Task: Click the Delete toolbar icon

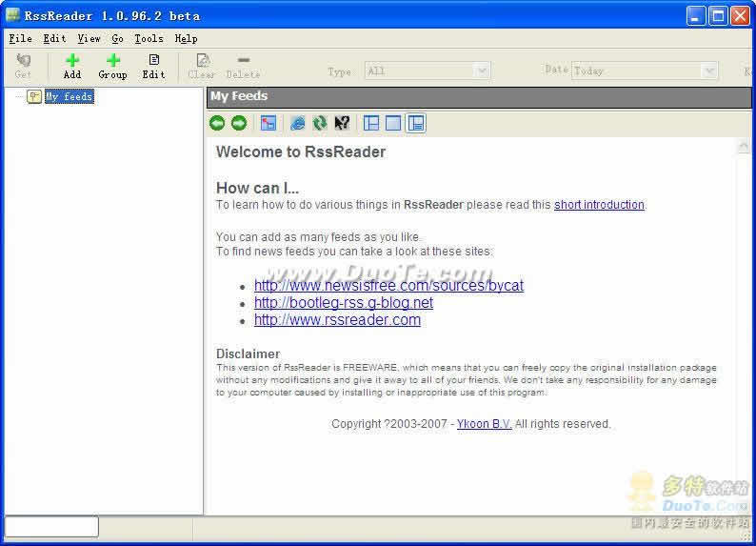Action: 243,66
